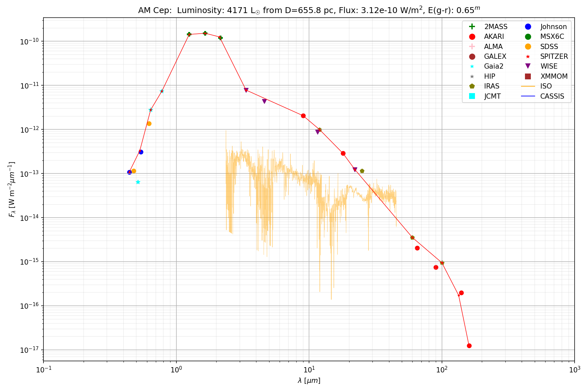Click the highest 2MASS point at curve peak

pos(205,33)
